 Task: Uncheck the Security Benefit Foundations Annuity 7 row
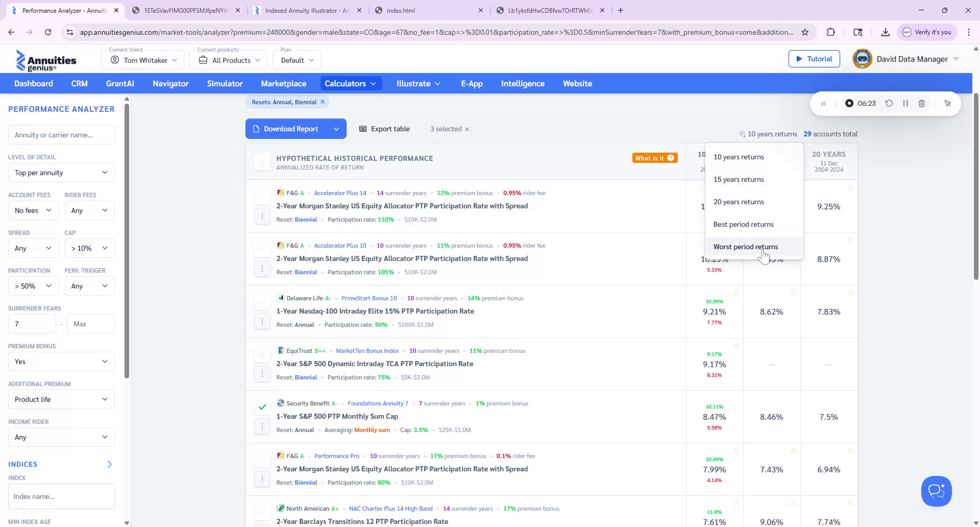pos(262,406)
